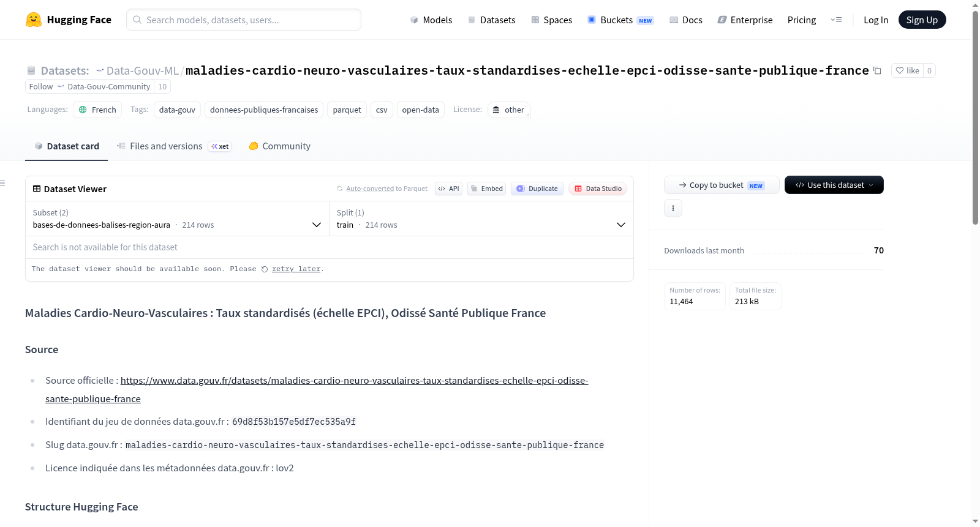The image size is (980, 527).
Task: Expand the Subset dropdown
Action: coord(178,219)
